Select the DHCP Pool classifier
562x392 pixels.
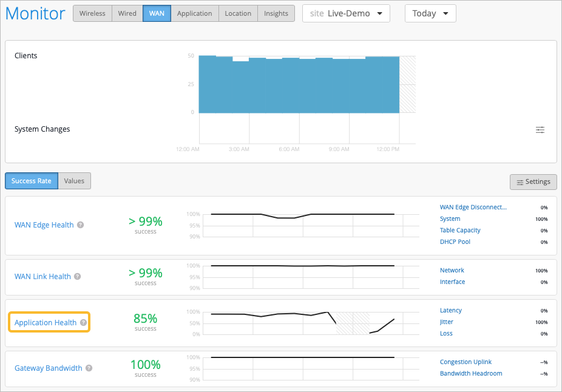click(455, 242)
